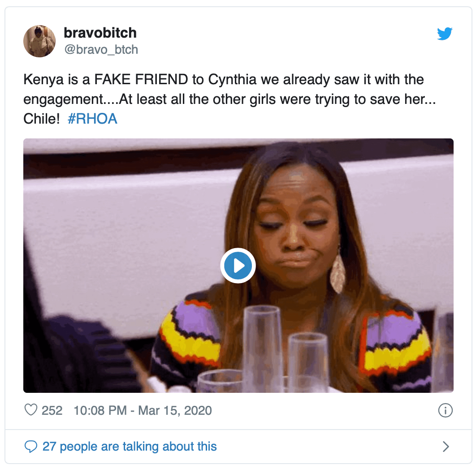Image resolution: width=476 pixels, height=473 pixels.
Task: Click the 'FAKE FRIEND' words in the tweet
Action: [x=141, y=81]
